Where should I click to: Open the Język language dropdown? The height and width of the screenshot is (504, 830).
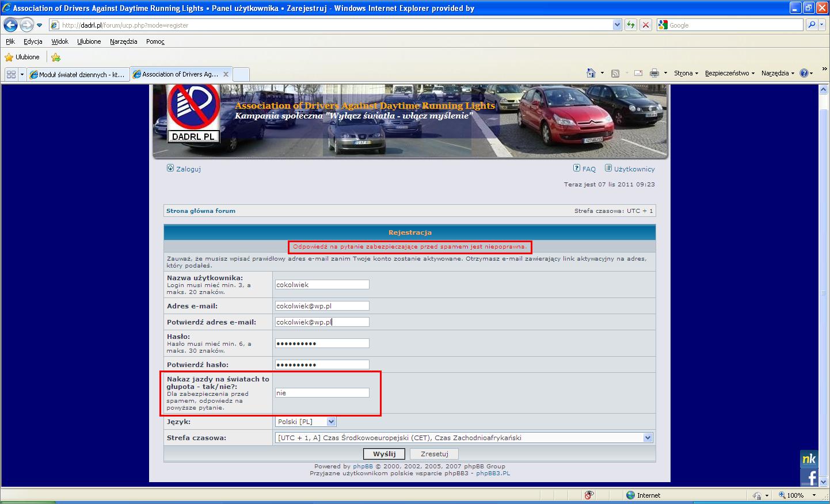coord(331,422)
